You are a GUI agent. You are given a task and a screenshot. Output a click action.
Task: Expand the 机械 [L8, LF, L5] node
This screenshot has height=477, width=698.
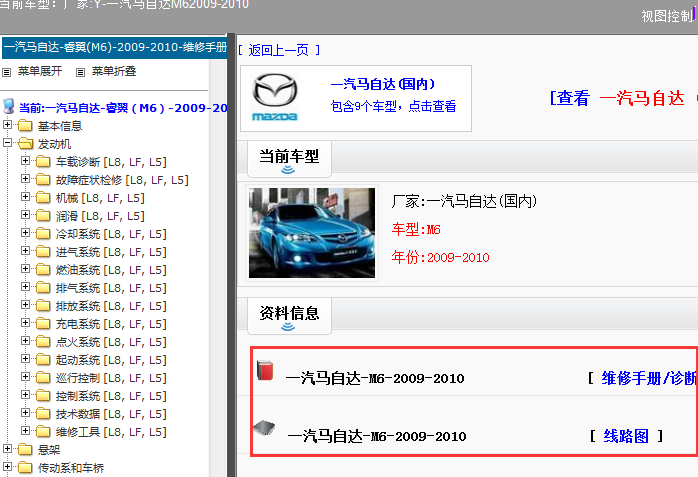point(25,197)
